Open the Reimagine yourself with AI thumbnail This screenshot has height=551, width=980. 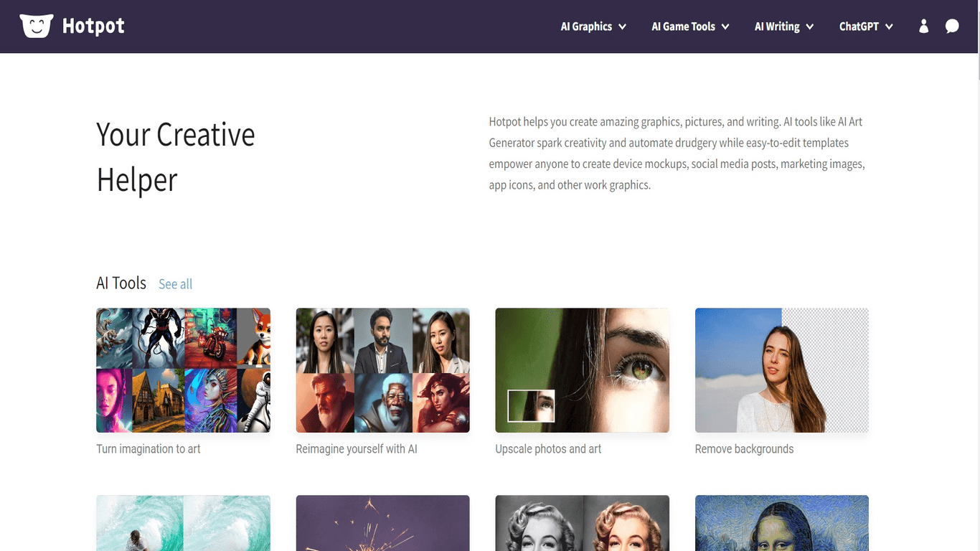coord(382,370)
